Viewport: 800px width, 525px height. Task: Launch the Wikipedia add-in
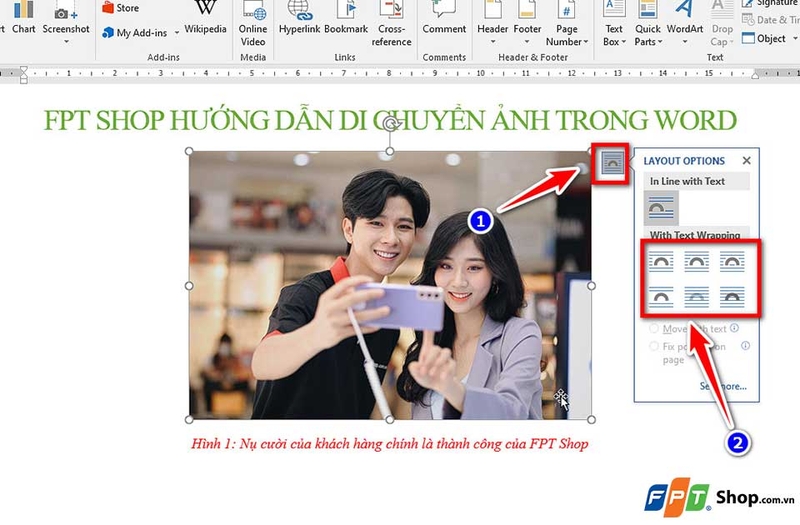coord(205,19)
